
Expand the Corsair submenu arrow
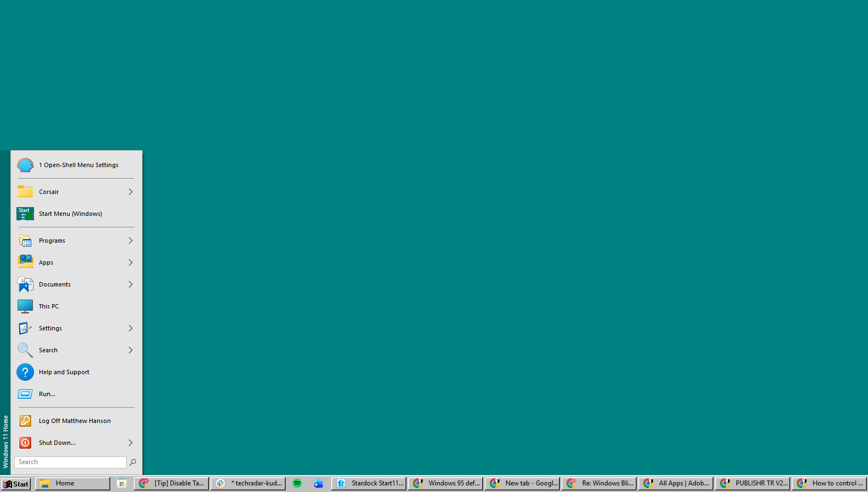click(131, 192)
